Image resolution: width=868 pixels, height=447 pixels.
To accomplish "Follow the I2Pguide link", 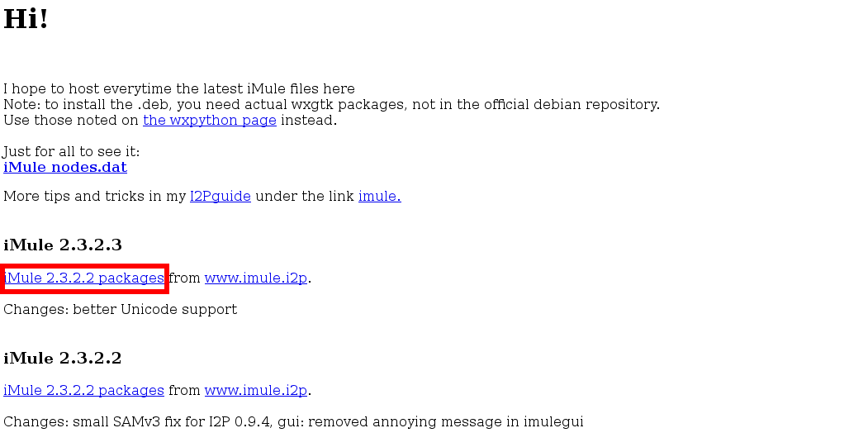I will tap(220, 197).
